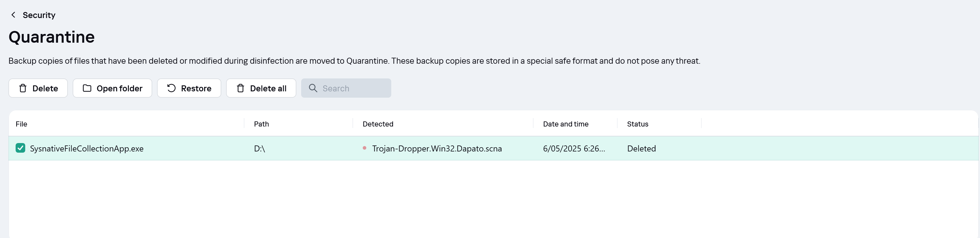This screenshot has width=980, height=238.
Task: Click the circular arrow Restore icon
Action: point(171,88)
